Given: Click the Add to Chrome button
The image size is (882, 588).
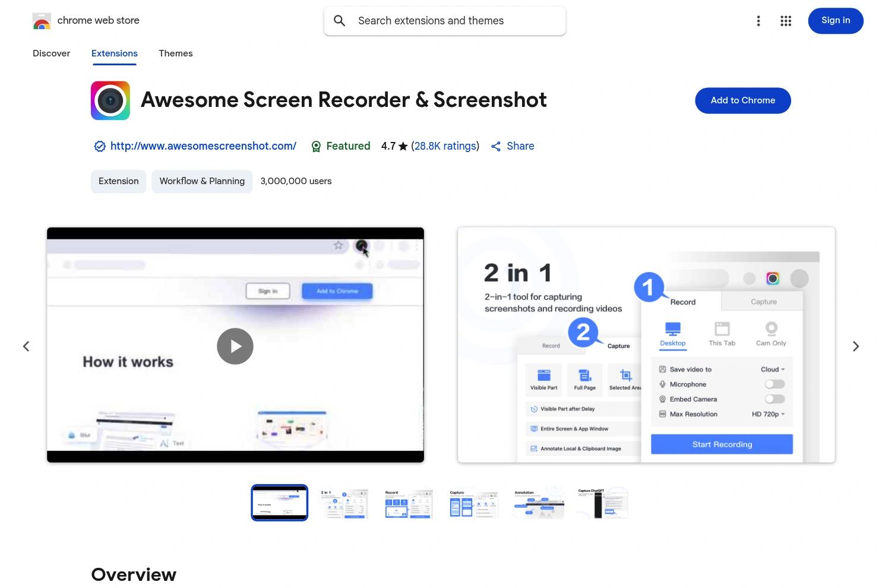Looking at the screenshot, I should [x=742, y=100].
